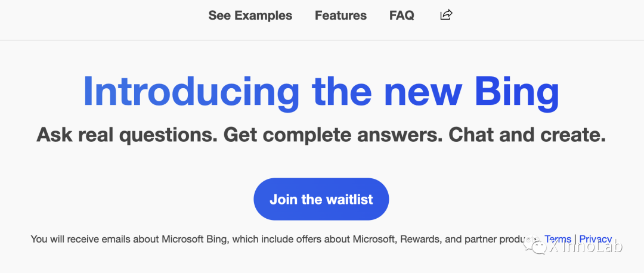Click the WeChat logo watermark icon

(x=534, y=246)
